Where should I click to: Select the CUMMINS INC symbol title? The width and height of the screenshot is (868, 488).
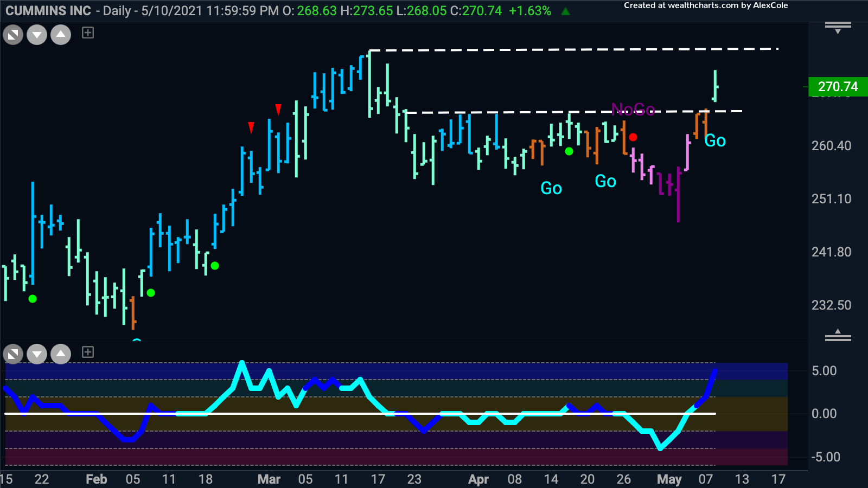[48, 11]
